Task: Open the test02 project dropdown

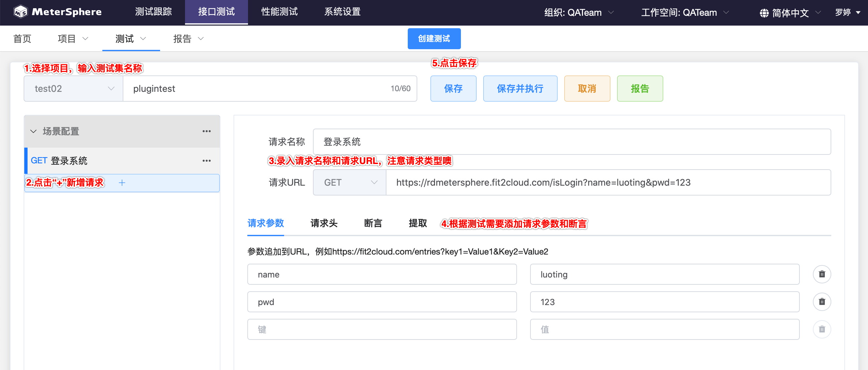Action: click(73, 89)
